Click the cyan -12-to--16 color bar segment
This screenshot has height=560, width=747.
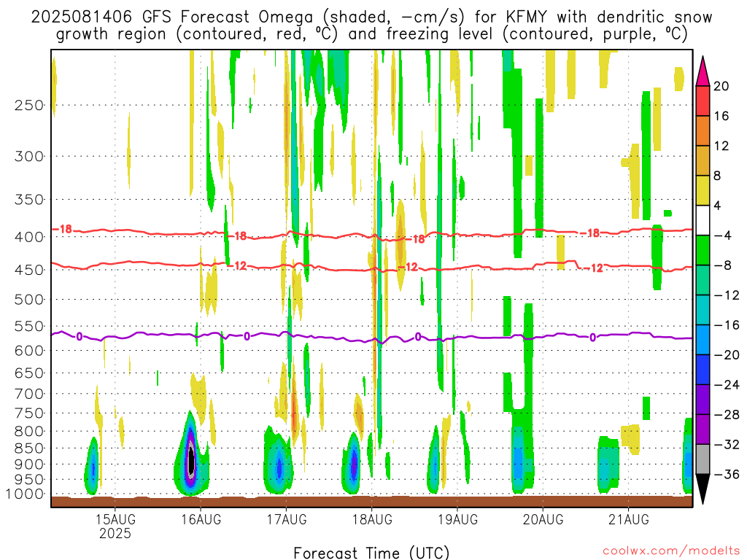(703, 310)
